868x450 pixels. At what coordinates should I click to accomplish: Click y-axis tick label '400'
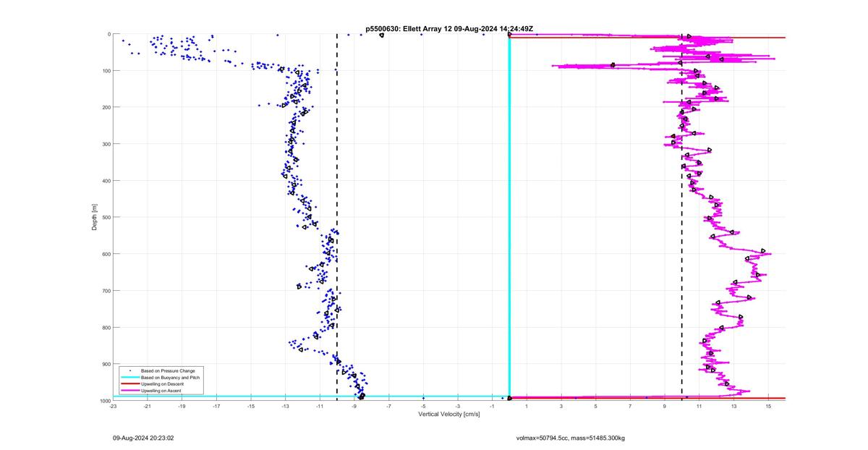click(106, 181)
